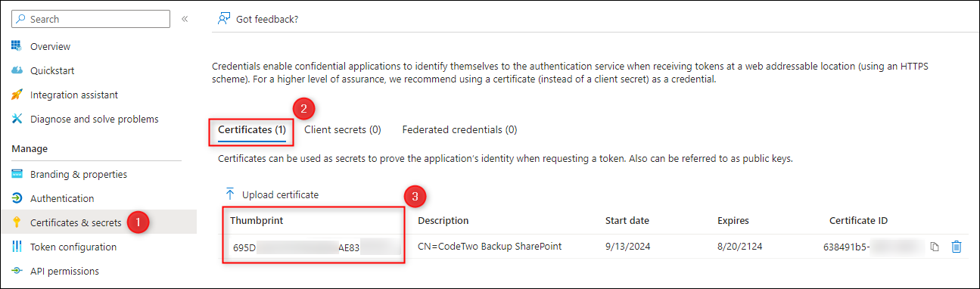
Task: Click the Description column header
Action: 443,220
